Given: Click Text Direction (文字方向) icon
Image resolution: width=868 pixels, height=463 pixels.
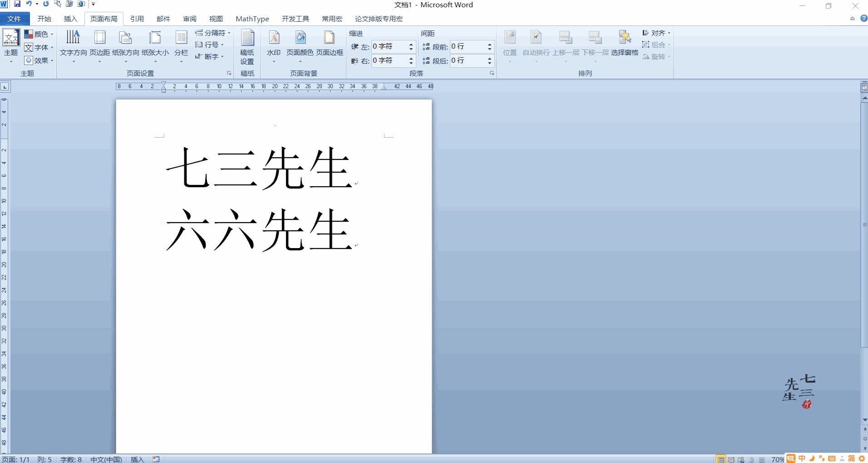Looking at the screenshot, I should (x=73, y=38).
